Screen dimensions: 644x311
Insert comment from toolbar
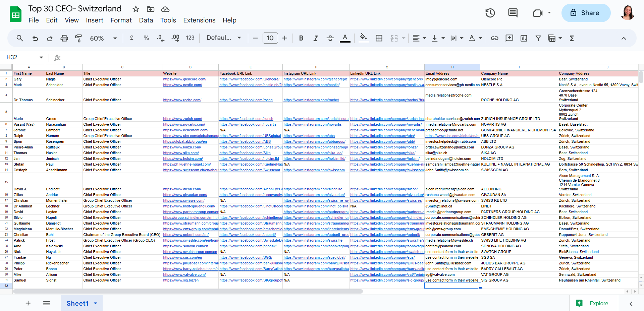pos(509,38)
